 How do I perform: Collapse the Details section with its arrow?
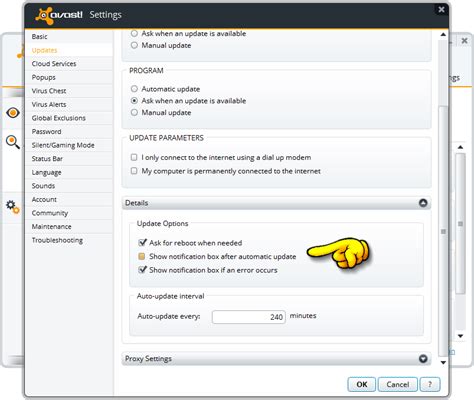click(x=423, y=203)
